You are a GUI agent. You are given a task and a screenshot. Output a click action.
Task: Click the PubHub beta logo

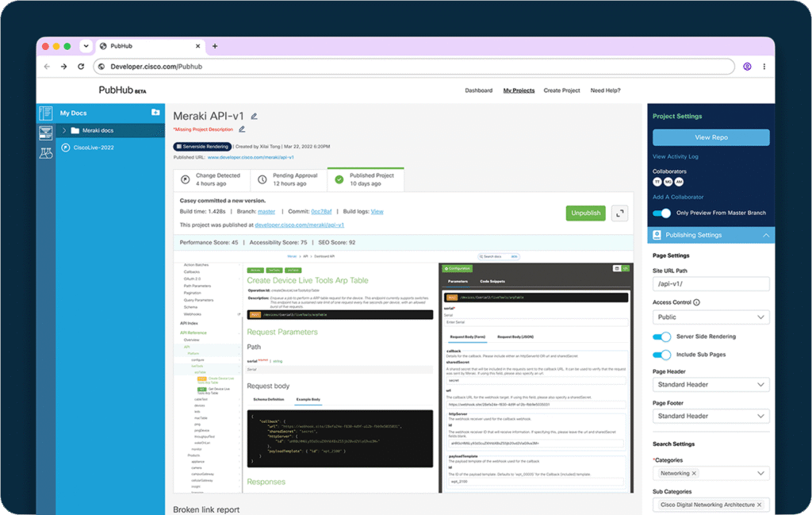coord(123,90)
